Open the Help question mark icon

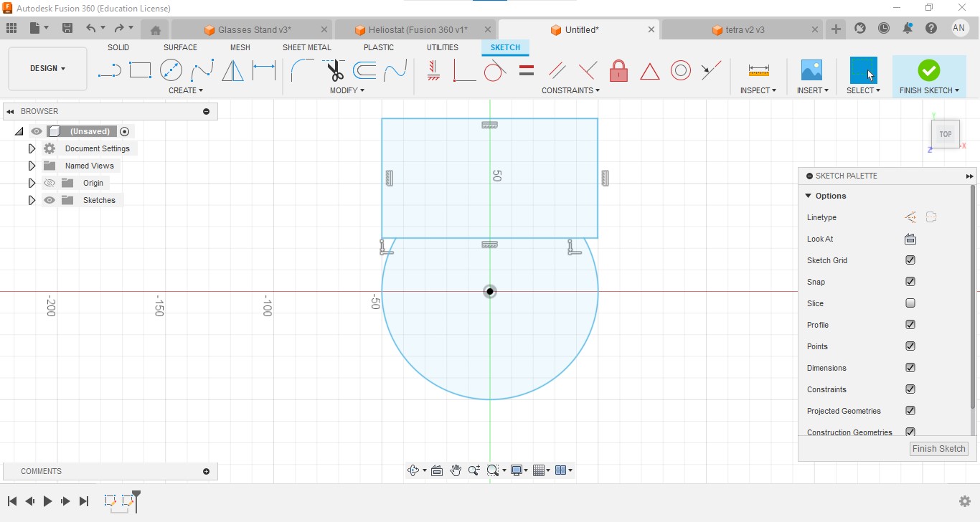coord(931,28)
